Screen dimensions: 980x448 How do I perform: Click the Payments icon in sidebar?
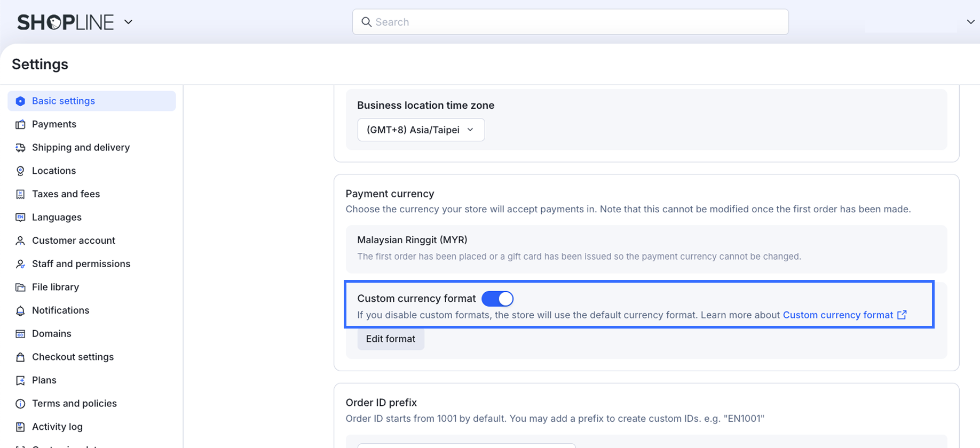(20, 124)
